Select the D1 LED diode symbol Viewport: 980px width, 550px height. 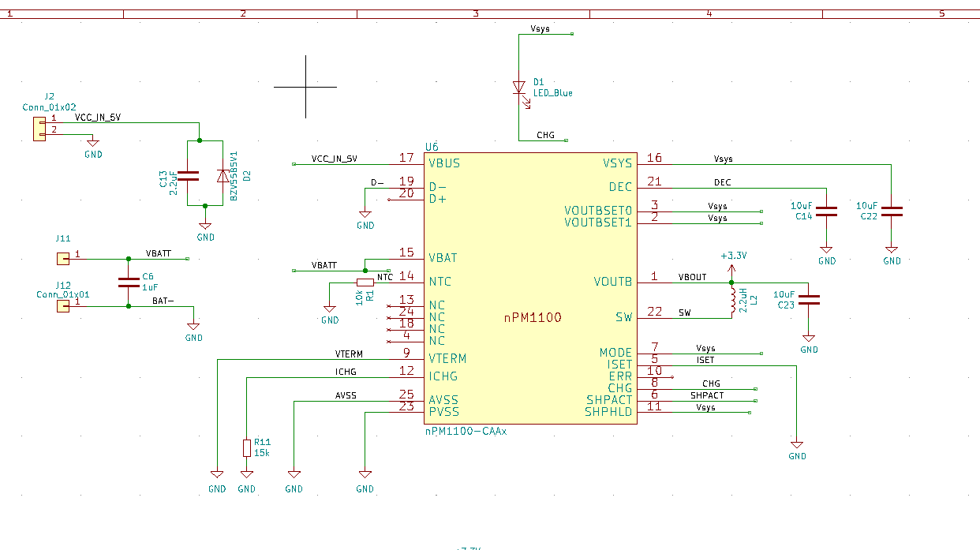pyautogui.click(x=519, y=87)
